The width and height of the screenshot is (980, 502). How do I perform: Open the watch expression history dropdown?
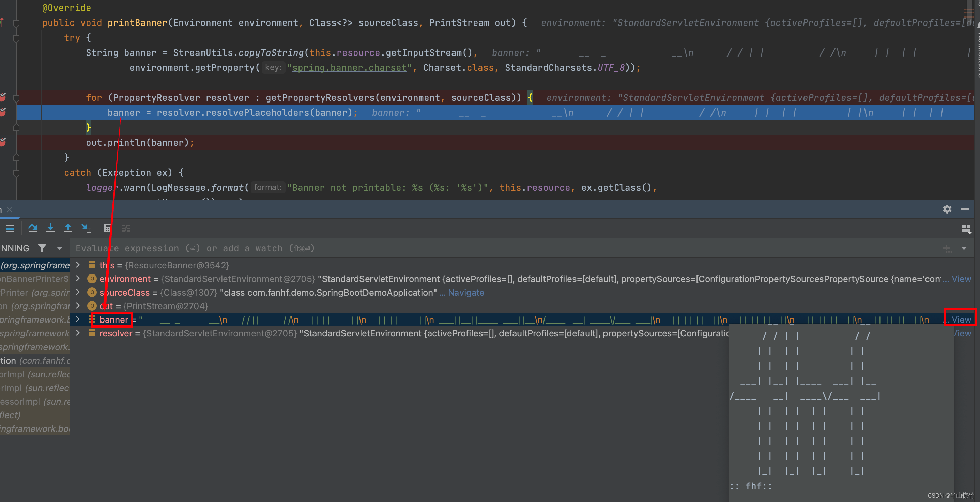pyautogui.click(x=964, y=248)
